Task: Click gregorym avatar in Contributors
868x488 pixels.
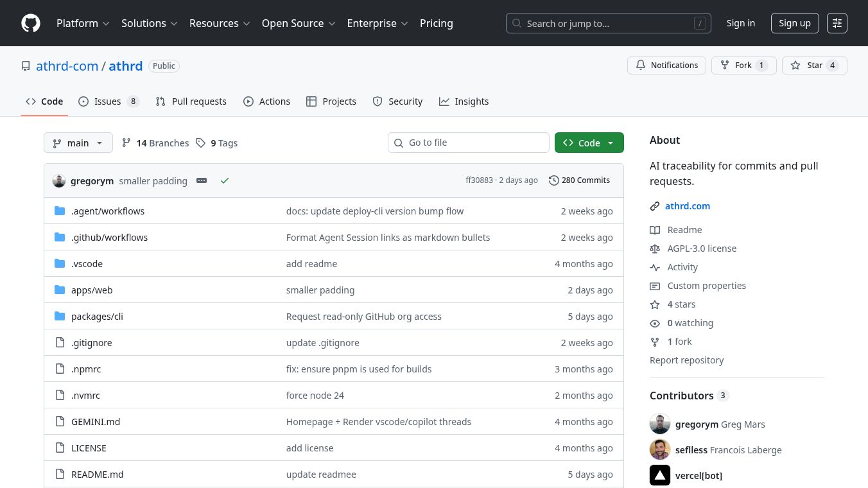Action: click(659, 424)
